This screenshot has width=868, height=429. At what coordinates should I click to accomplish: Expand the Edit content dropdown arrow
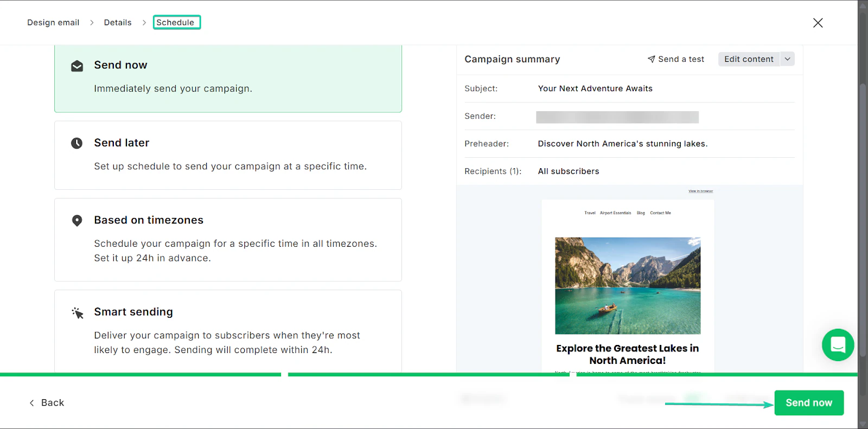coord(787,59)
